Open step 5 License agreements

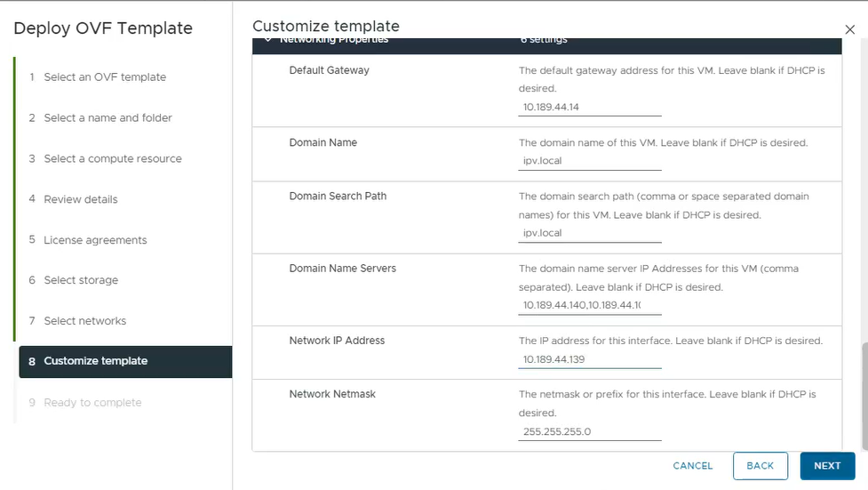(x=89, y=240)
